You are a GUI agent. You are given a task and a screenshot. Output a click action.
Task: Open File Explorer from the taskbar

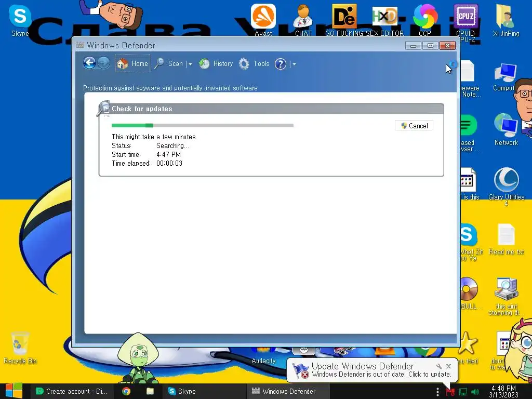pos(150,391)
